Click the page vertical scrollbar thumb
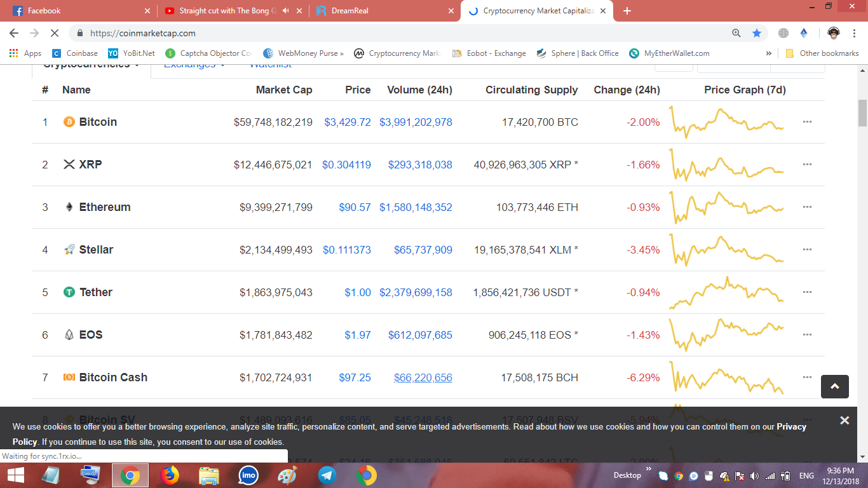The image size is (868, 488). click(x=862, y=113)
